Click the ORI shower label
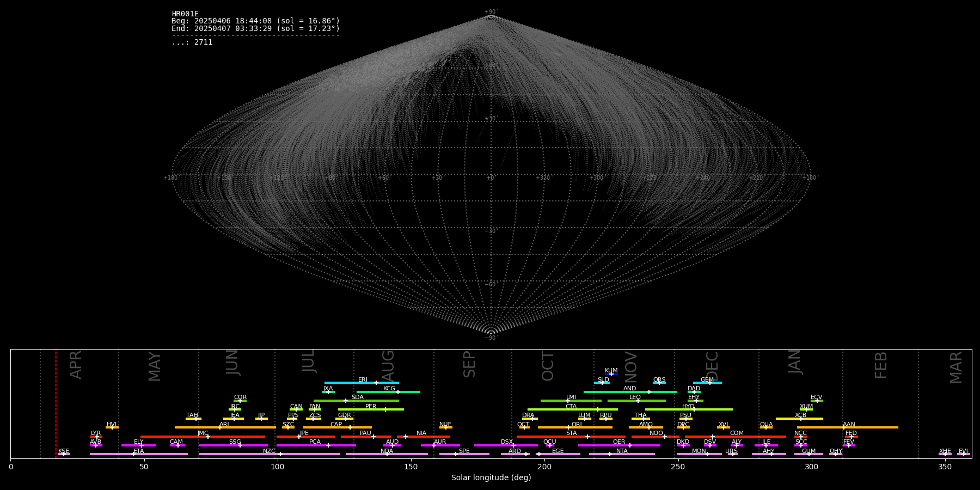The height and width of the screenshot is (490, 980). point(577,425)
